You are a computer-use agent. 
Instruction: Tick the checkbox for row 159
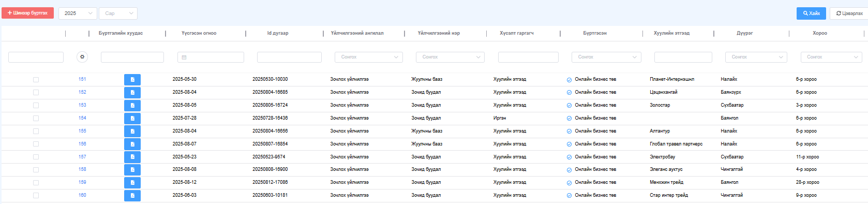click(36, 183)
